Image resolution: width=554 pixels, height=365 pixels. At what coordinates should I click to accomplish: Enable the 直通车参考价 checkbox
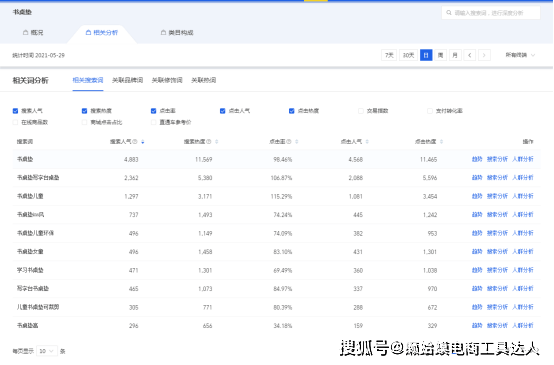click(x=153, y=122)
